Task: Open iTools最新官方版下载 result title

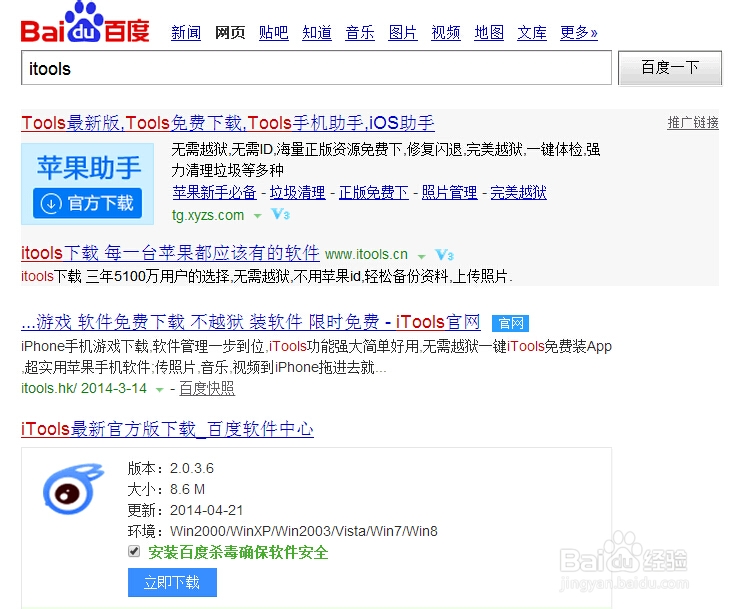Action: click(167, 429)
